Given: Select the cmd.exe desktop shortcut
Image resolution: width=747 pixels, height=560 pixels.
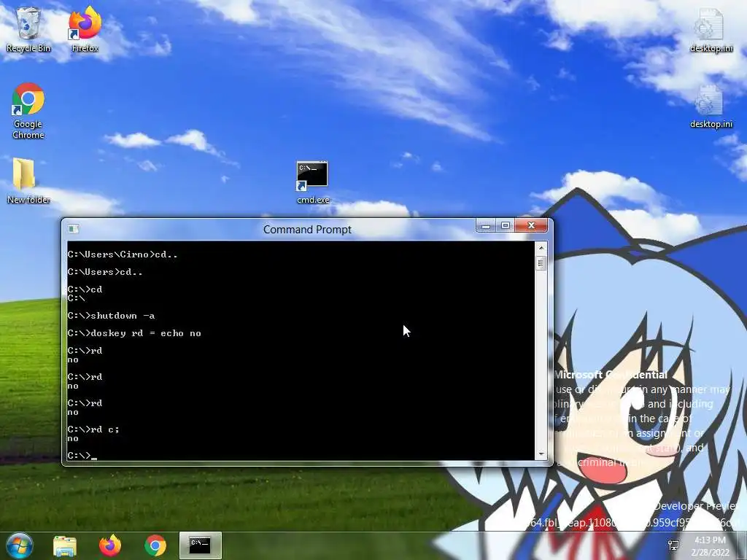Looking at the screenshot, I should pyautogui.click(x=312, y=183).
